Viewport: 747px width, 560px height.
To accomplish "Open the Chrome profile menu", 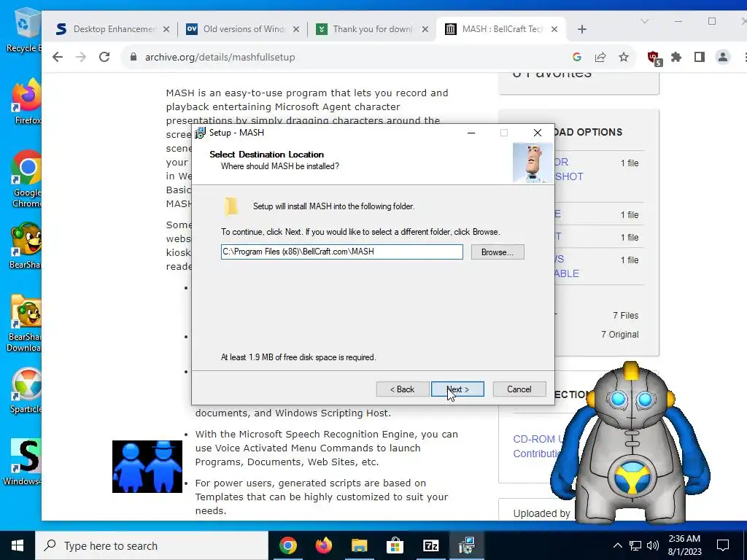I will (x=723, y=57).
